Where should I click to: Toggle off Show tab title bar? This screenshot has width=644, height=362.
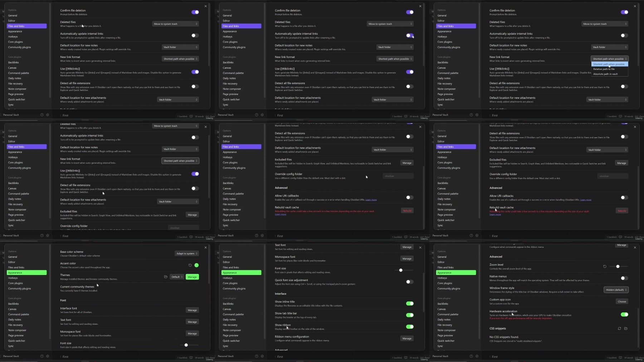coord(410,315)
